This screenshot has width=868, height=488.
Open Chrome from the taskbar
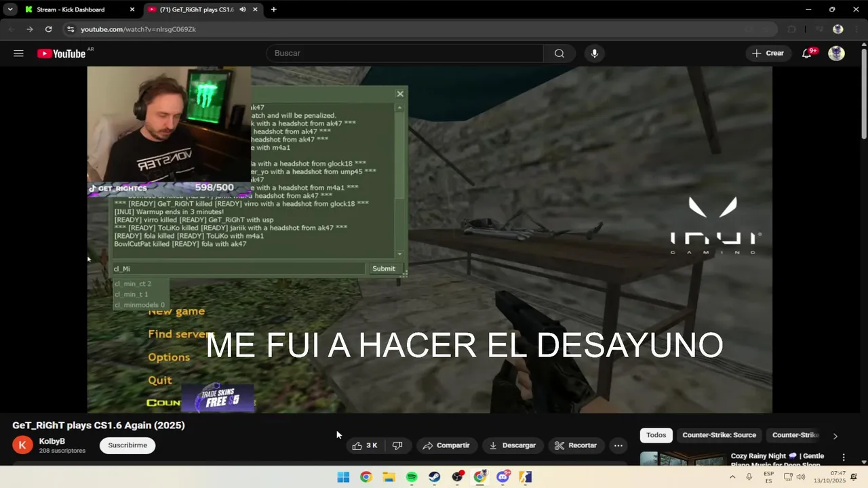click(x=366, y=477)
